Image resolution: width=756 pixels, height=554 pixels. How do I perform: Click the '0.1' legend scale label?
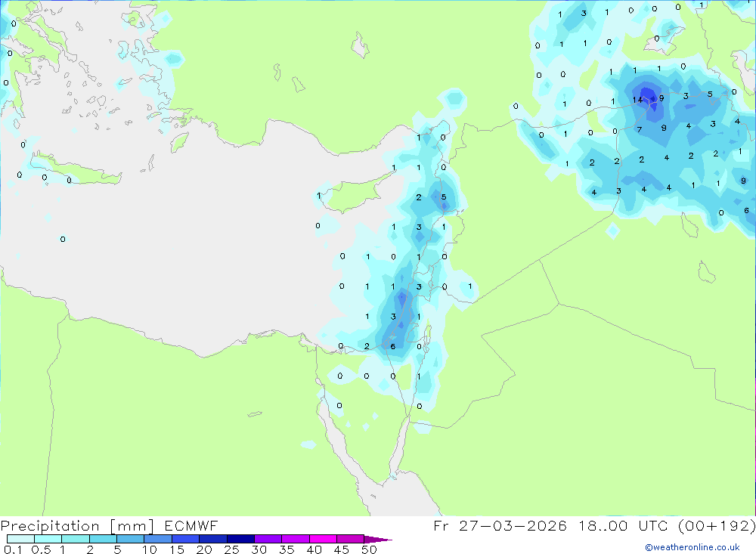13,549
